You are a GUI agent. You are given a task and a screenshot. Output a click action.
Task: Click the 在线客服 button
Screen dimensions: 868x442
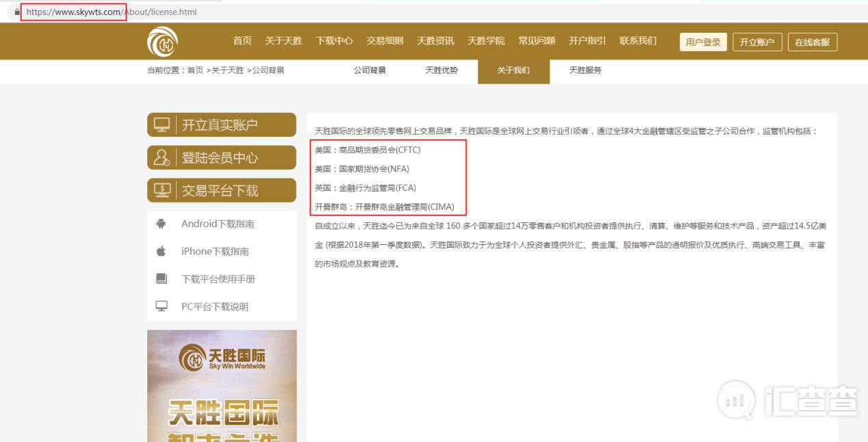click(x=813, y=42)
